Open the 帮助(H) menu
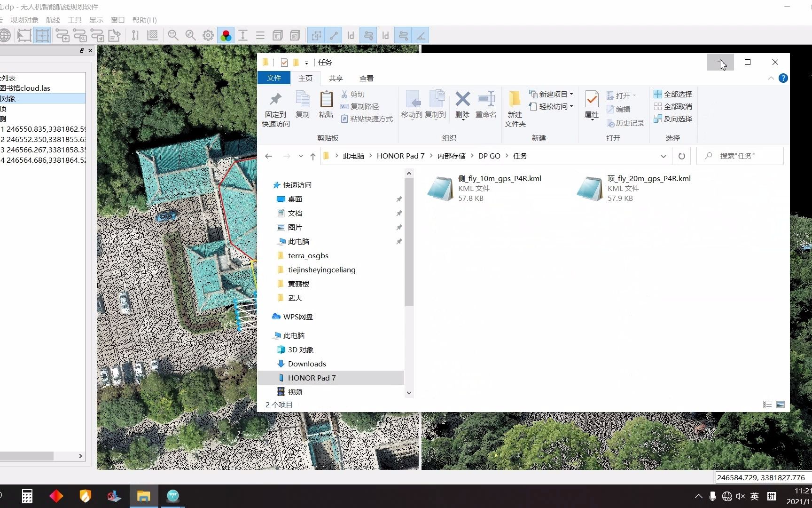Image resolution: width=812 pixels, height=508 pixels. [x=145, y=20]
